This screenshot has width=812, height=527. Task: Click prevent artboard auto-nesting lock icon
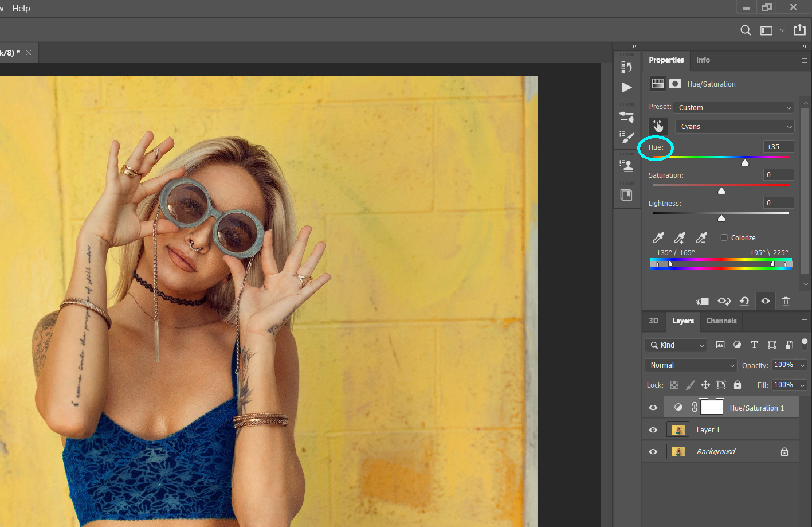[721, 385]
